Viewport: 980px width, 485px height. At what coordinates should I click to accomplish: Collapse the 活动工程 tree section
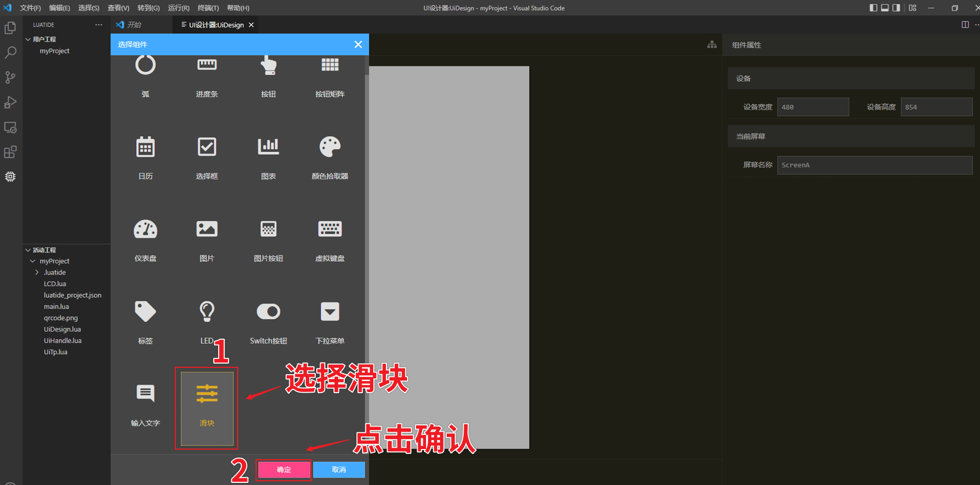(x=28, y=250)
